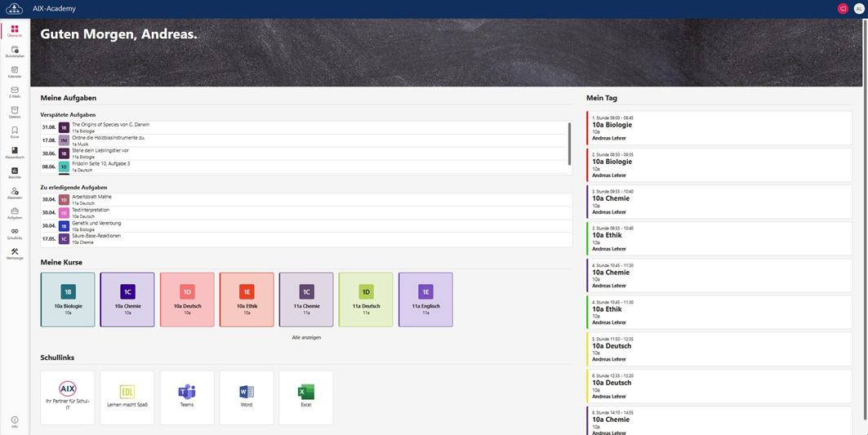Open the 11a Englisch course tile

click(x=425, y=300)
